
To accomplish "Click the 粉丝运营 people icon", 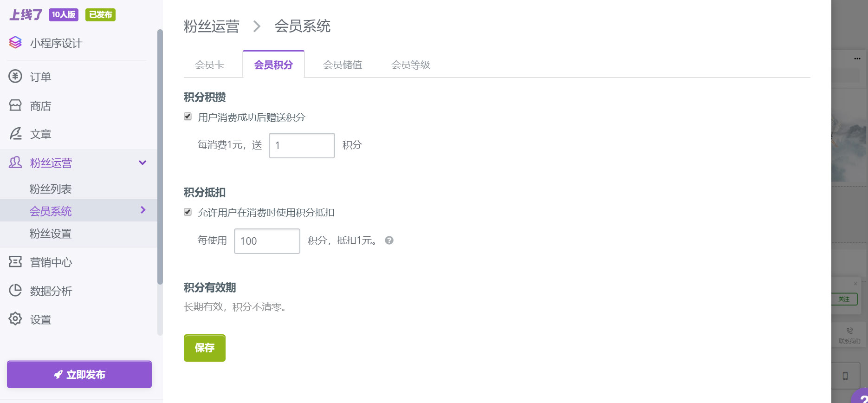I will point(15,162).
